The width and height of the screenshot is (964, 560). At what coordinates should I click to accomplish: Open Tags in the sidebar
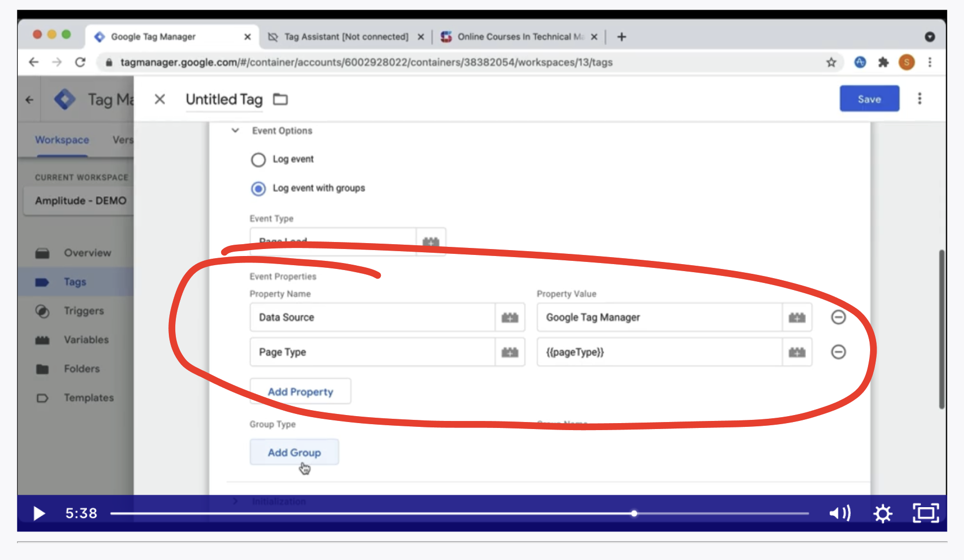click(75, 282)
